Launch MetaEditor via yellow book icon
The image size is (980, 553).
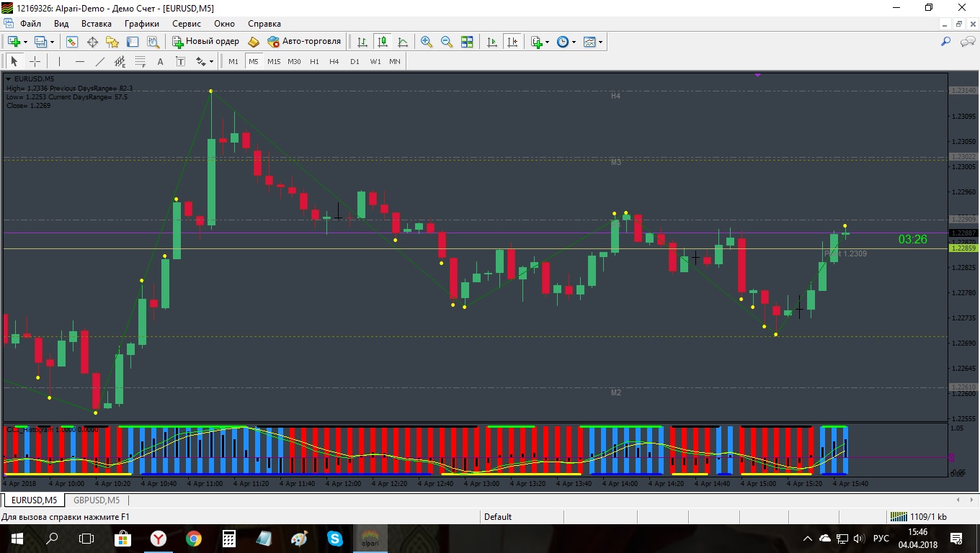point(253,42)
